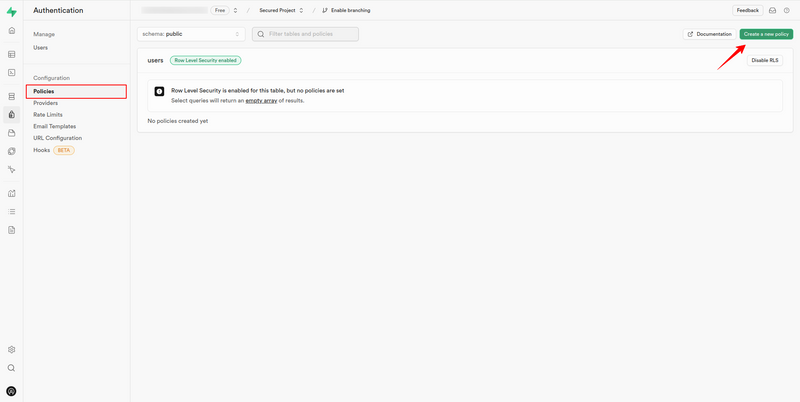Open URL Configuration page
This screenshot has width=800, height=402.
point(58,138)
